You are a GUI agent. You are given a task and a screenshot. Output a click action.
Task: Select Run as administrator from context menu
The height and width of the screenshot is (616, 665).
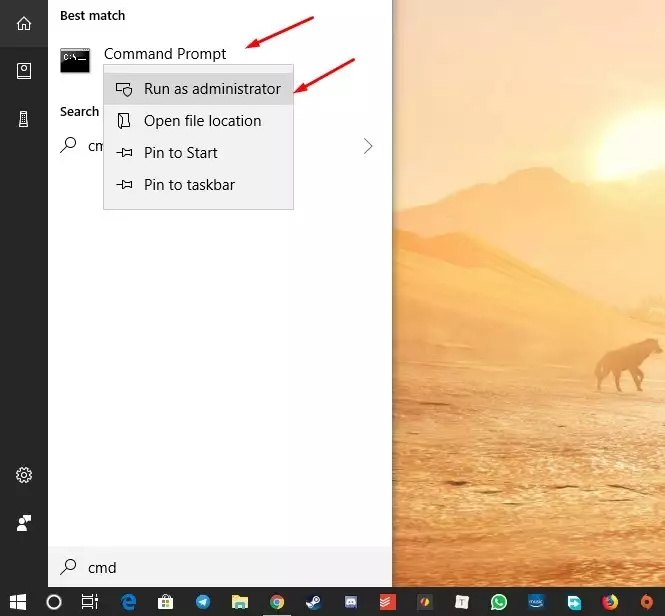pyautogui.click(x=211, y=89)
